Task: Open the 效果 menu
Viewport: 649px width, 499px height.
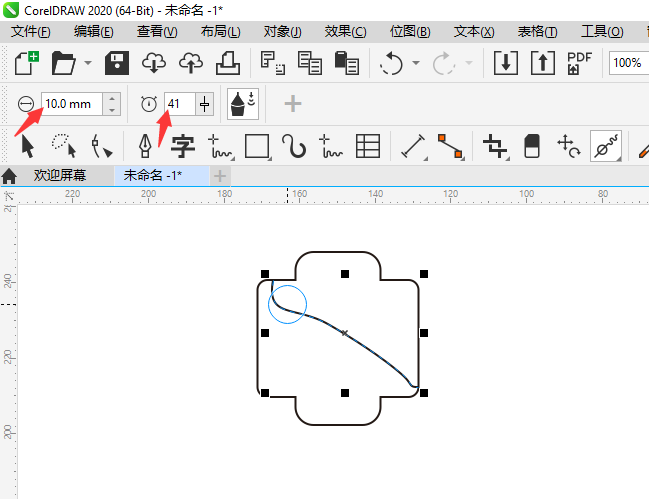Action: (345, 32)
